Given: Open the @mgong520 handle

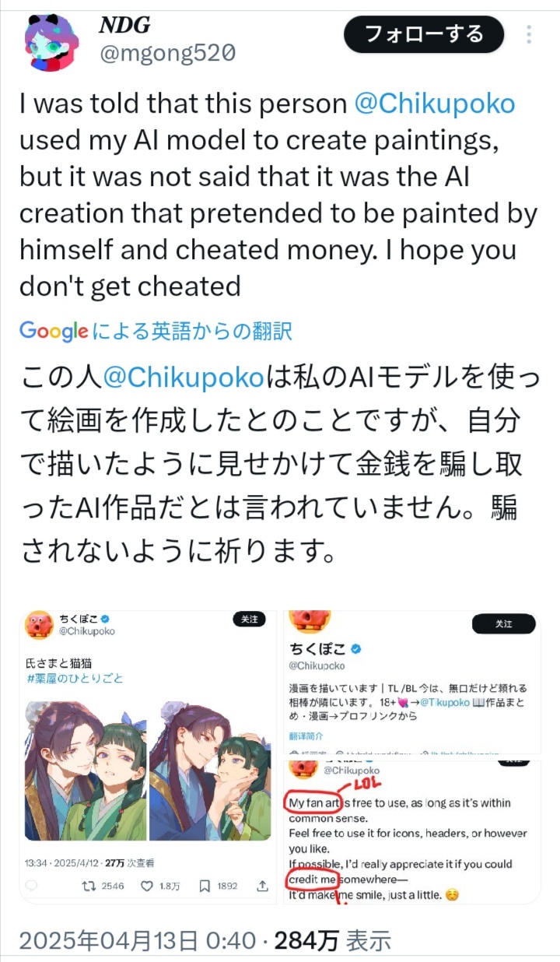Looking at the screenshot, I should click(166, 53).
